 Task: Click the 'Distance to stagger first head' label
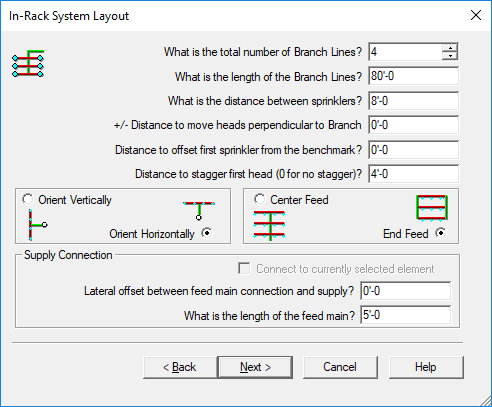[x=248, y=174]
